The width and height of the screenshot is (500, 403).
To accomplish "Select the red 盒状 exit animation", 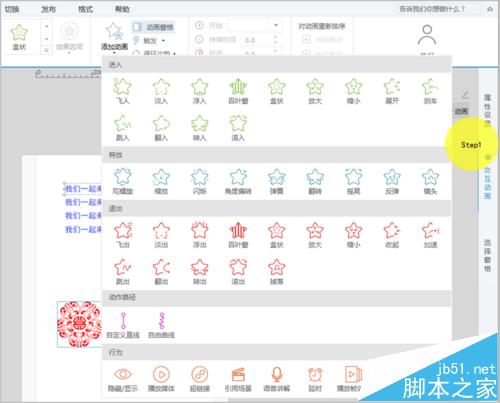I will pos(277,235).
